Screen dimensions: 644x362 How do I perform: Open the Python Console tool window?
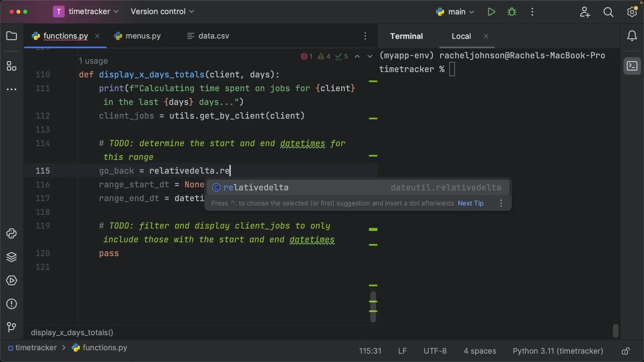coord(12,234)
